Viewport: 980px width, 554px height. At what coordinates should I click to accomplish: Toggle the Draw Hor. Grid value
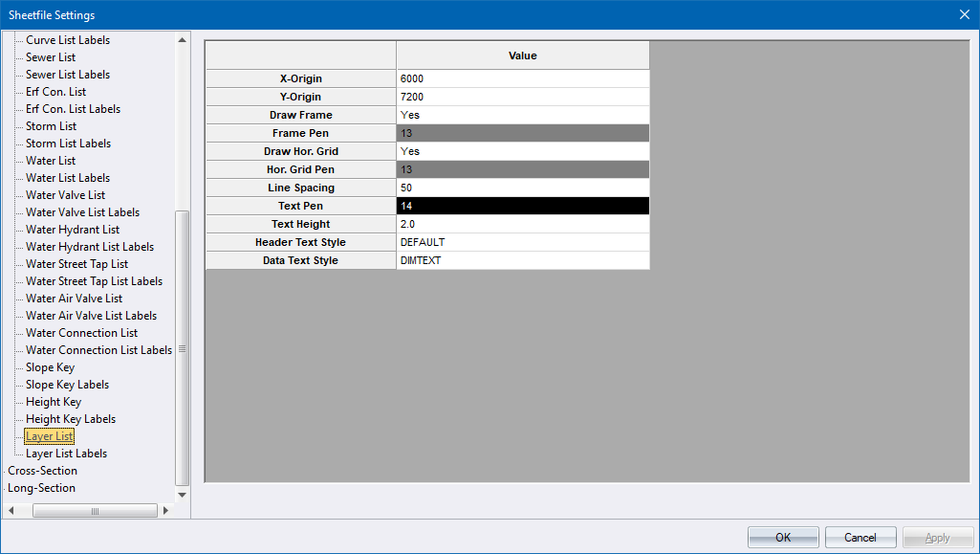pos(522,151)
